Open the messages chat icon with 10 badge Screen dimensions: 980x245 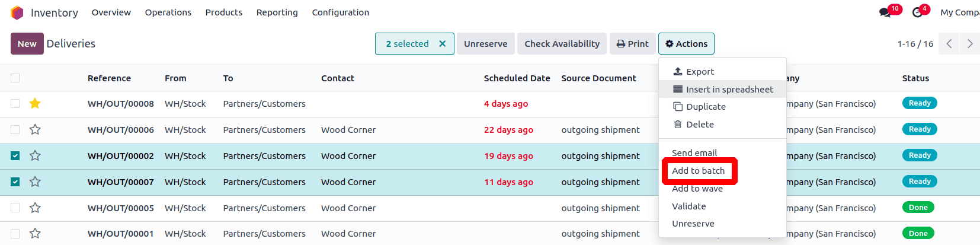tap(885, 12)
